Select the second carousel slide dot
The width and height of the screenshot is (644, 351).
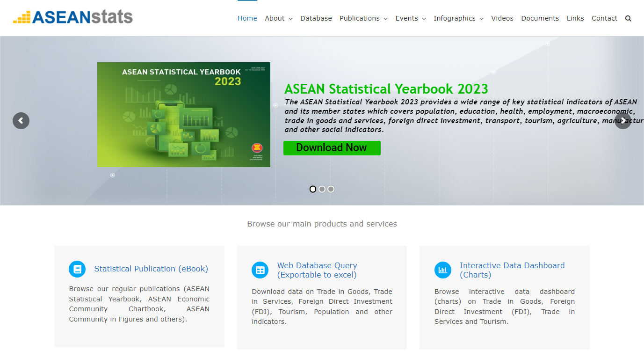322,189
